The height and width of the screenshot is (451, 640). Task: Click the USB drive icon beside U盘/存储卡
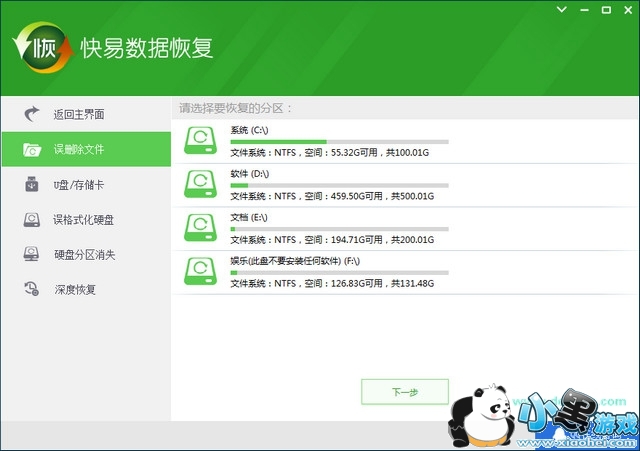pos(32,184)
